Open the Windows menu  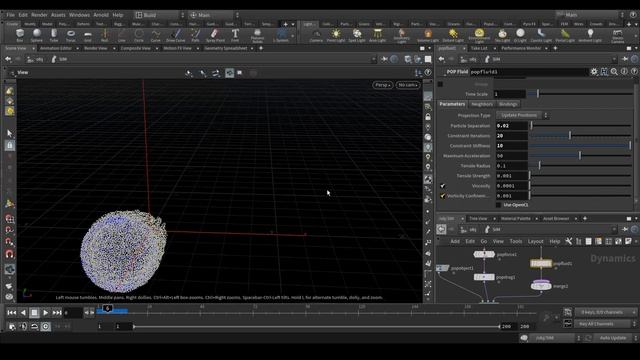[x=79, y=15]
